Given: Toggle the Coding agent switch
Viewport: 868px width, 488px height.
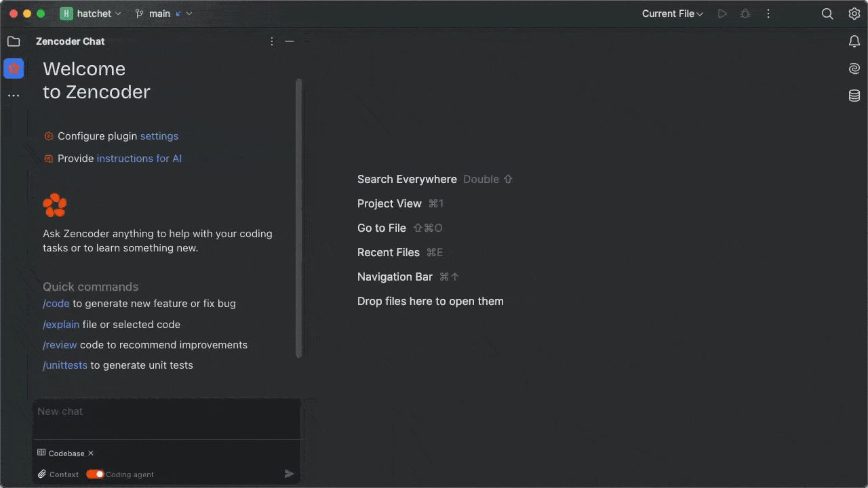Looking at the screenshot, I should point(95,474).
